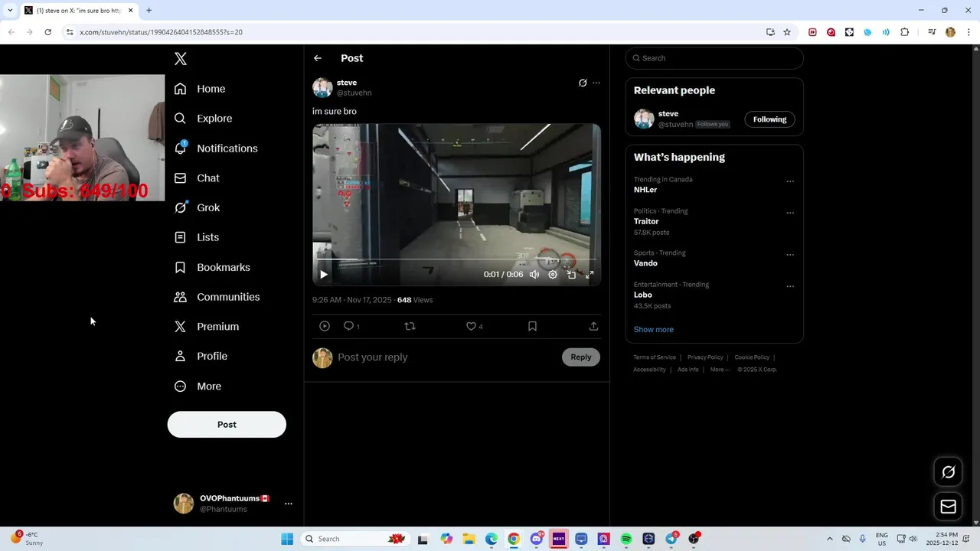
Task: Open Telegram from taskbar
Action: click(x=671, y=539)
